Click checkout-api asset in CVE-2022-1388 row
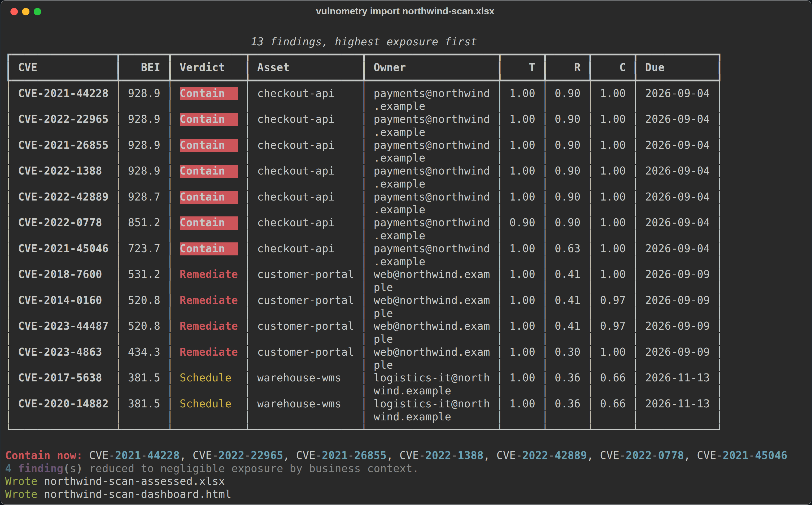This screenshot has width=812, height=505. 296,171
